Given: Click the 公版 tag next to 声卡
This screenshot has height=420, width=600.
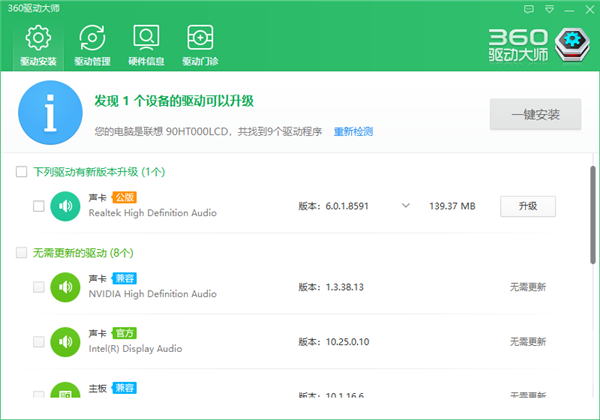Looking at the screenshot, I should pos(124,197).
